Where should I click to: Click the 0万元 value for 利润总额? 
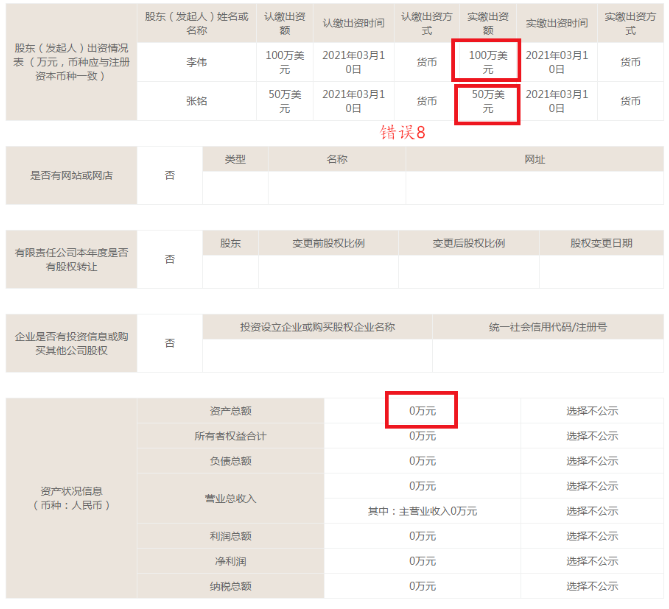click(422, 536)
